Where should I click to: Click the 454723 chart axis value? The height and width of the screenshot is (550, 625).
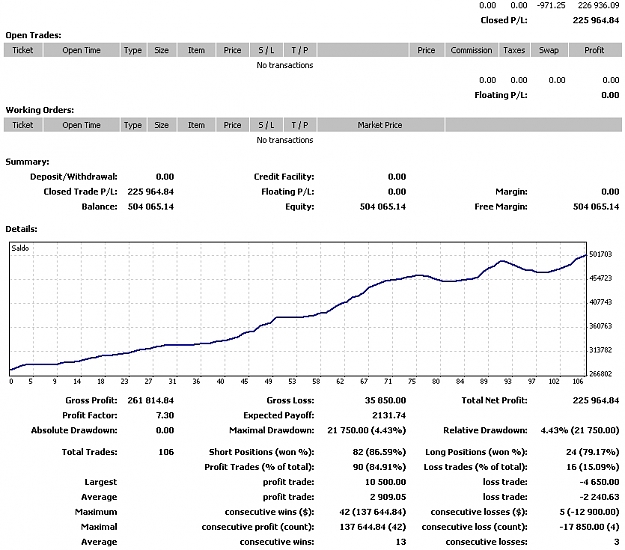click(600, 278)
